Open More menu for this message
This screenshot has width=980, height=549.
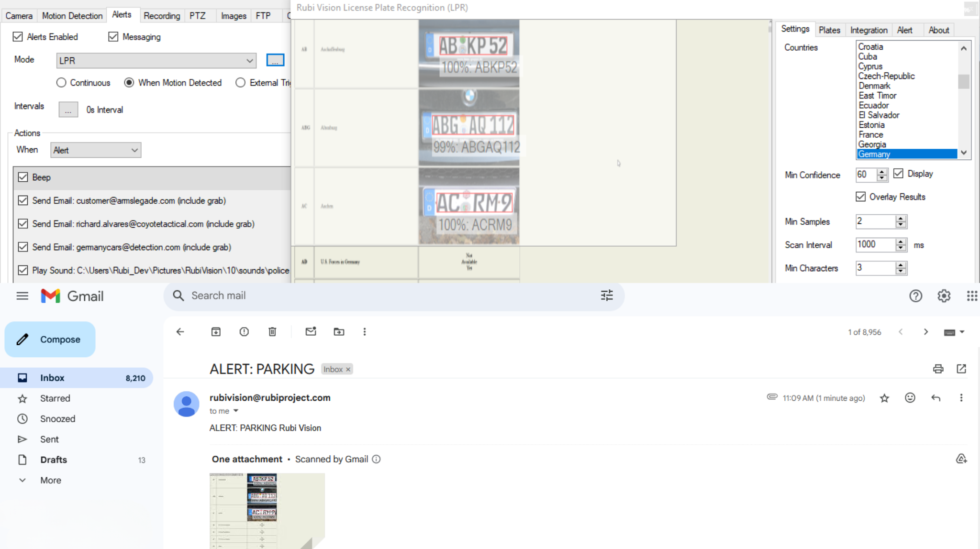click(961, 398)
